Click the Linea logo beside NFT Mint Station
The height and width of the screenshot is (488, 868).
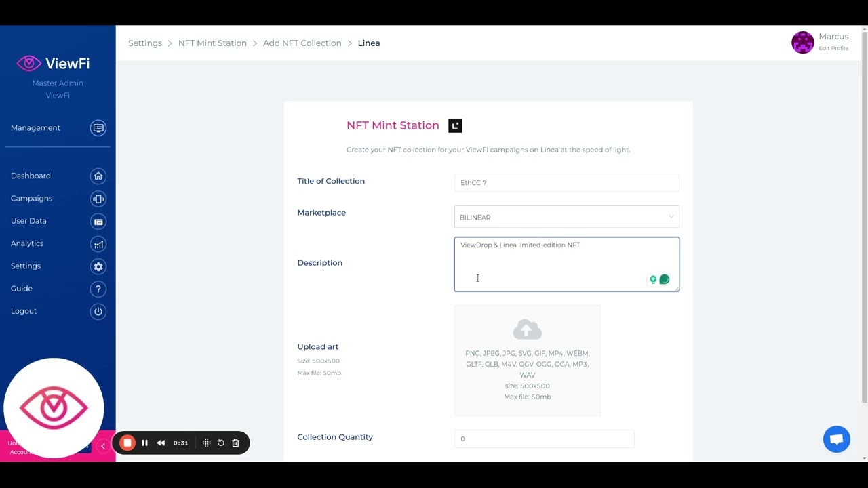tap(455, 125)
